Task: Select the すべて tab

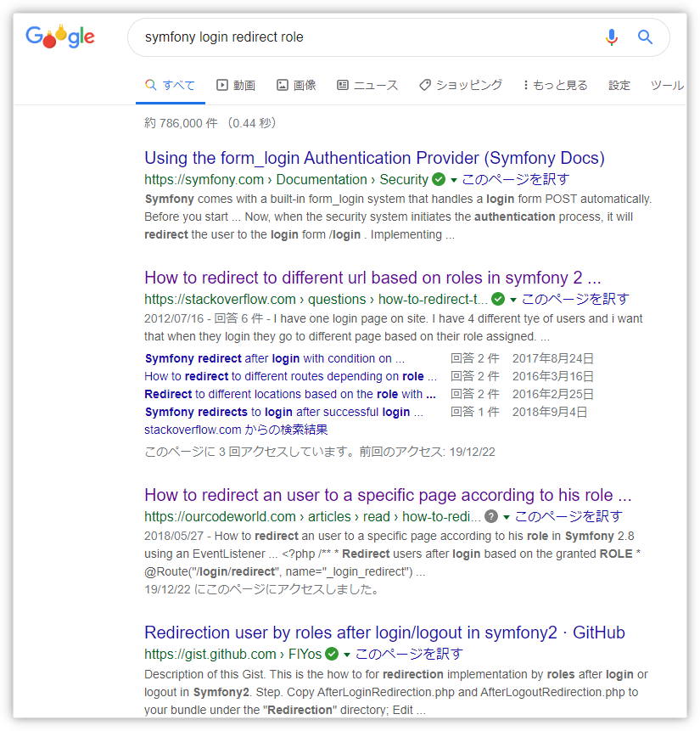Action: pyautogui.click(x=170, y=85)
